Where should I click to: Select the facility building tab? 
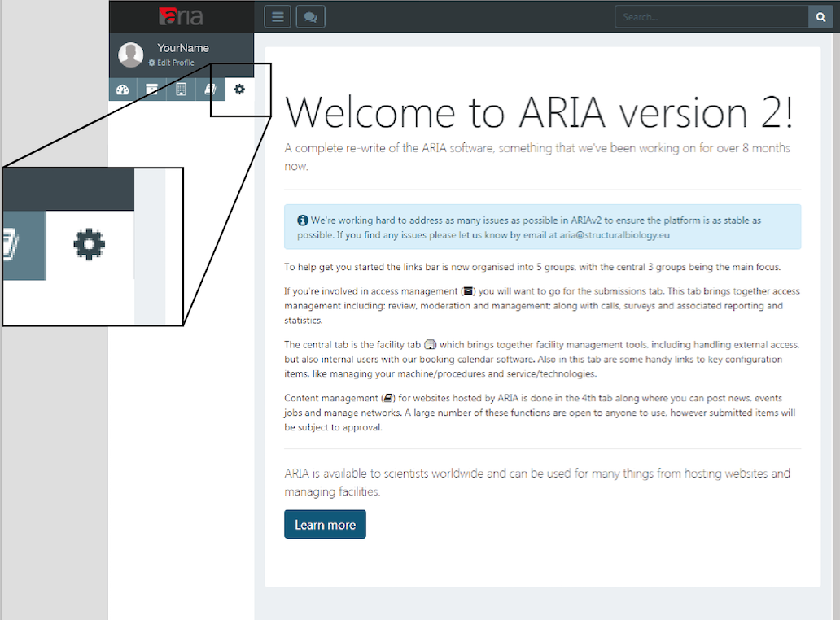pyautogui.click(x=181, y=90)
